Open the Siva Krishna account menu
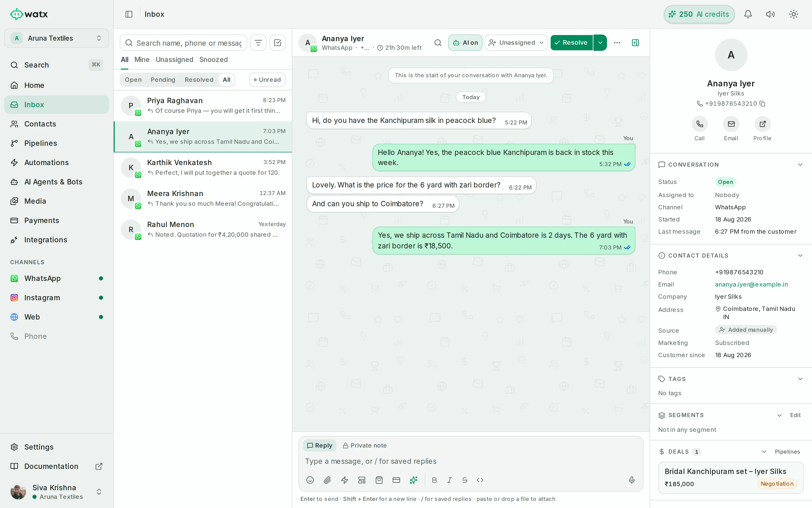This screenshot has width=812, height=508. (x=56, y=492)
